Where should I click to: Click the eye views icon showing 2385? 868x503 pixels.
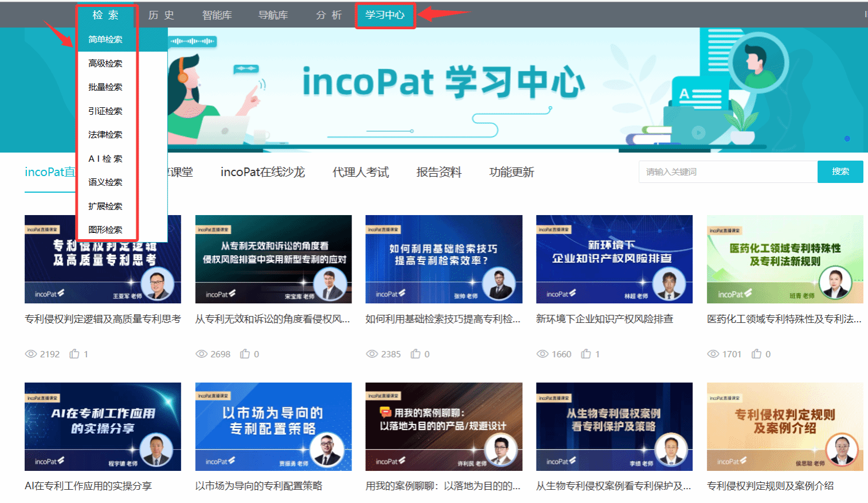tap(372, 354)
